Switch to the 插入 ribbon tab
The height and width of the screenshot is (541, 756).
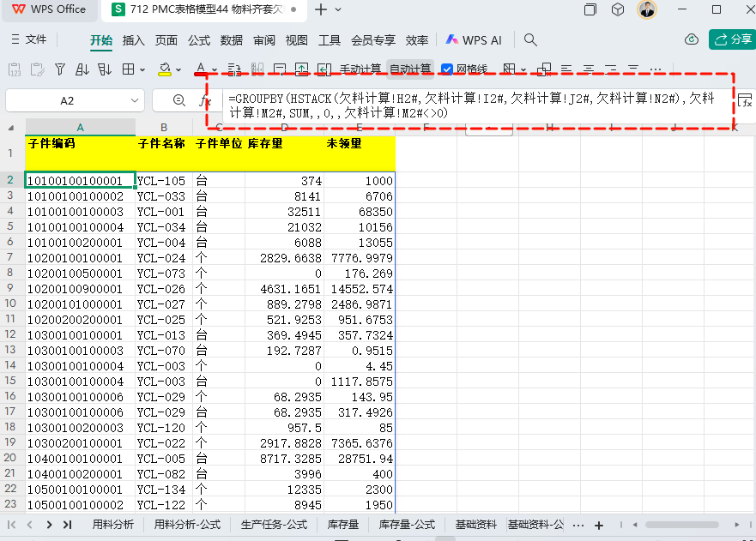tap(134, 40)
